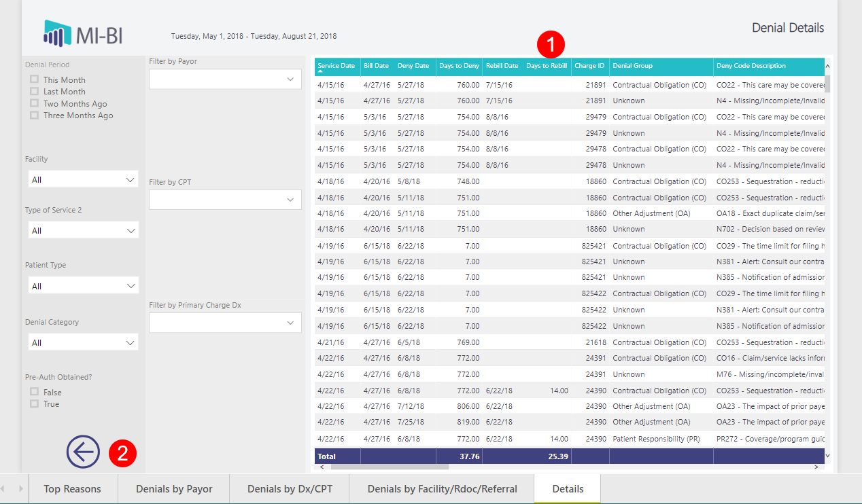Click the next page tab arrow

click(x=20, y=488)
